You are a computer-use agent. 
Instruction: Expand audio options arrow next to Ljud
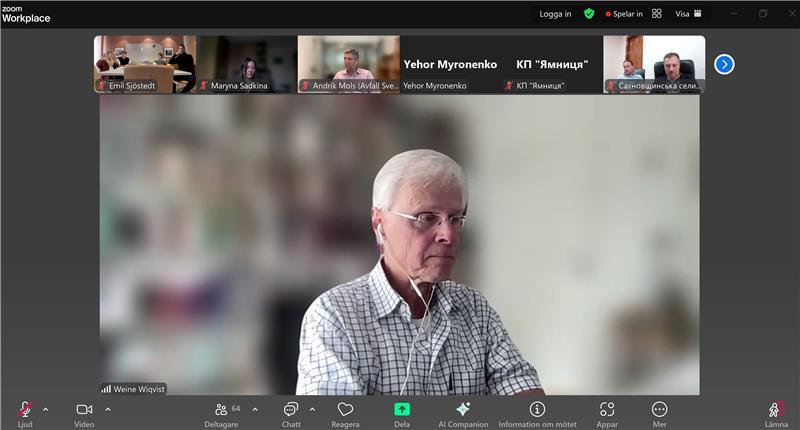(45, 409)
